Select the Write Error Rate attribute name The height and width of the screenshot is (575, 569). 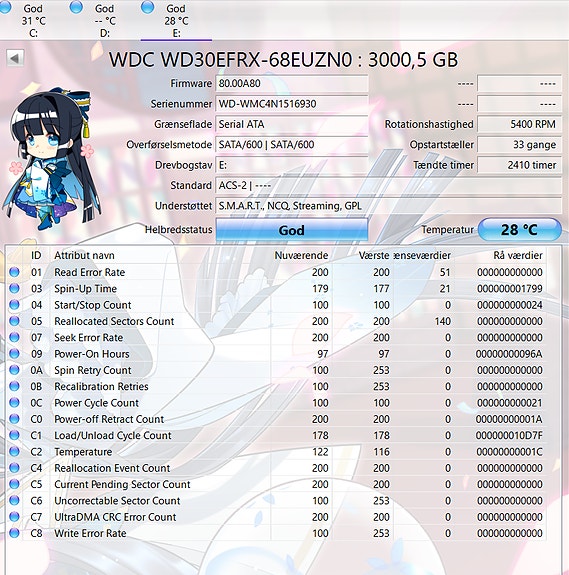pos(90,533)
